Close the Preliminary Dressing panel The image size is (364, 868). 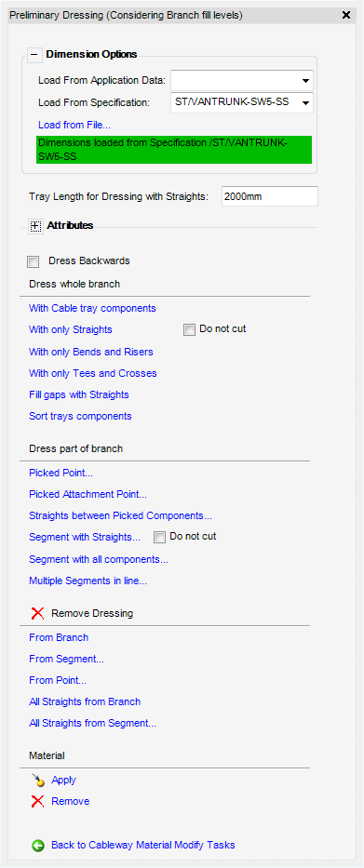tap(346, 15)
